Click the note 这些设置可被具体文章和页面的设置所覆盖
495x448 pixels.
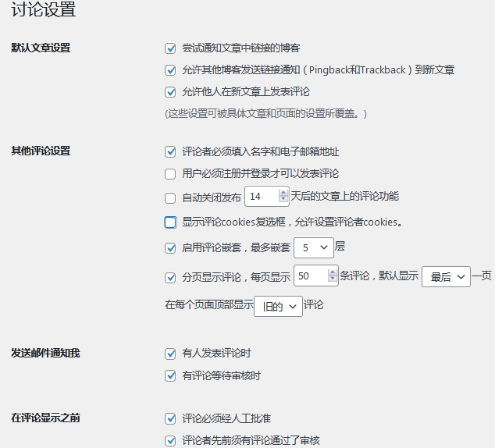(265, 114)
